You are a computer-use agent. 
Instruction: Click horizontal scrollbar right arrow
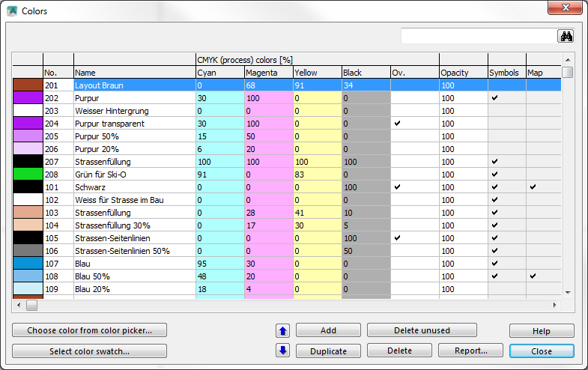pos(554,305)
